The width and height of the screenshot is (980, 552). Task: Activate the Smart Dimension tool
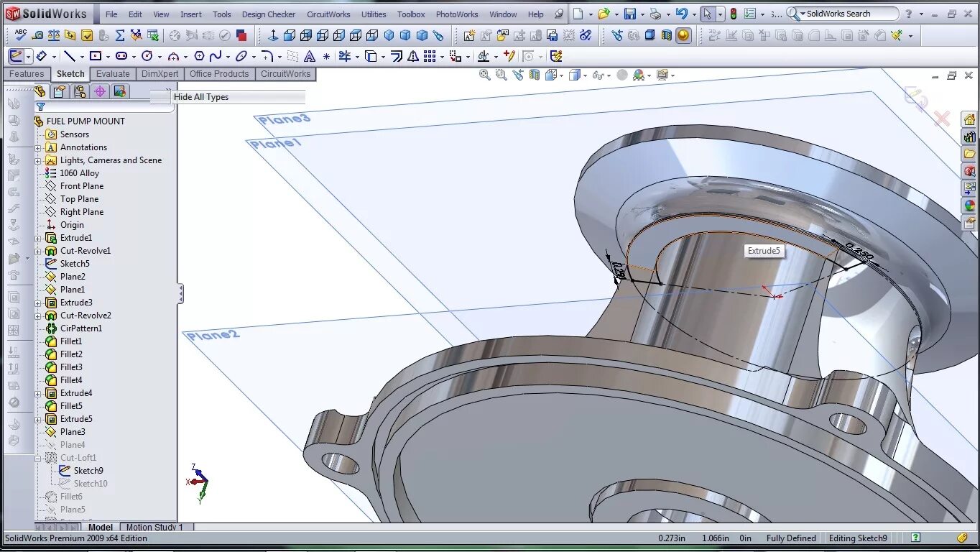coord(41,56)
